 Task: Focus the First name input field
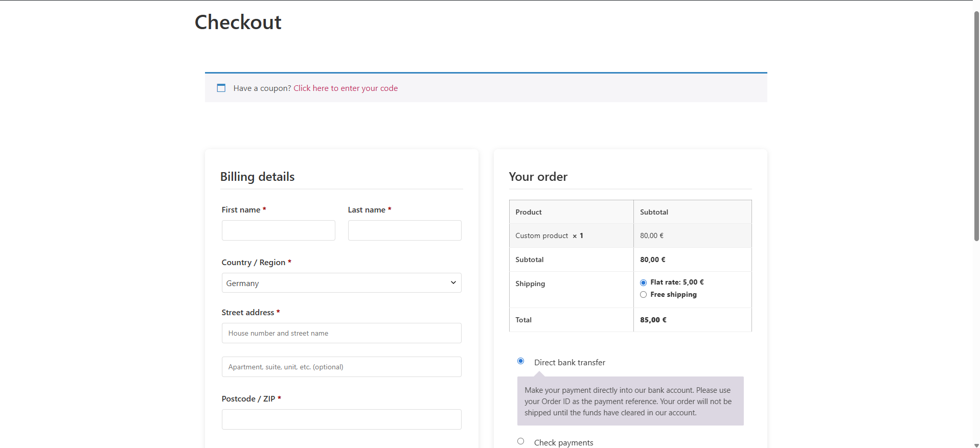[x=278, y=230]
